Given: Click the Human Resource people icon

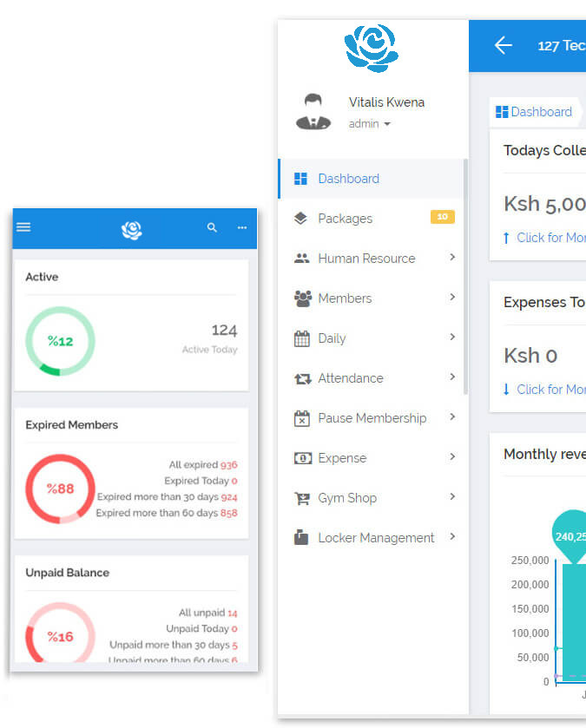Looking at the screenshot, I should click(302, 259).
